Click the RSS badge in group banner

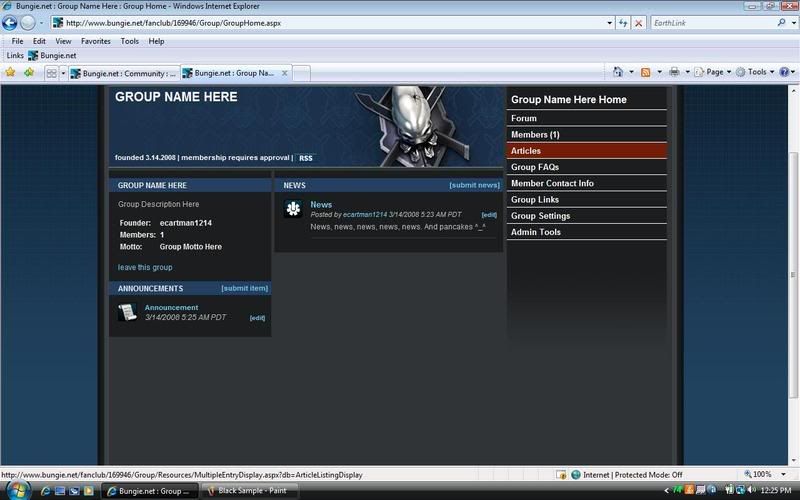pos(305,158)
